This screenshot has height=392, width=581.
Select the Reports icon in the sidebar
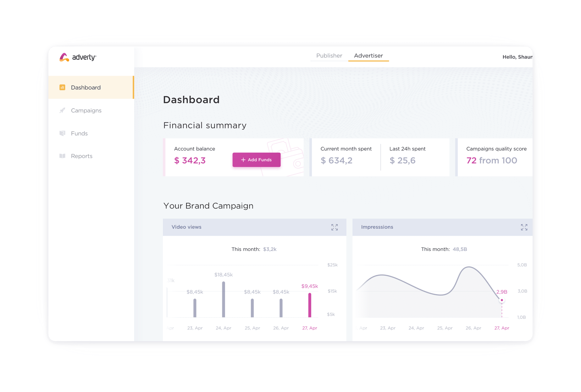tap(63, 156)
